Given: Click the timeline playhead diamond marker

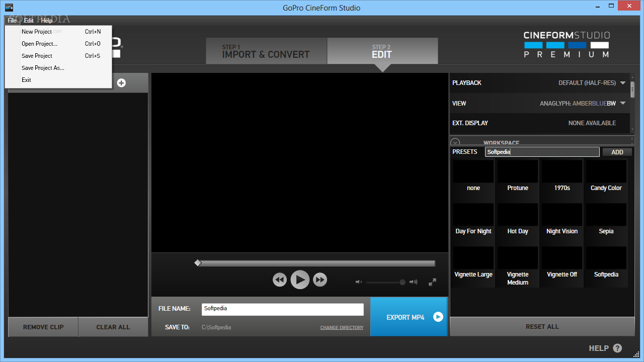Looking at the screenshot, I should coord(198,262).
